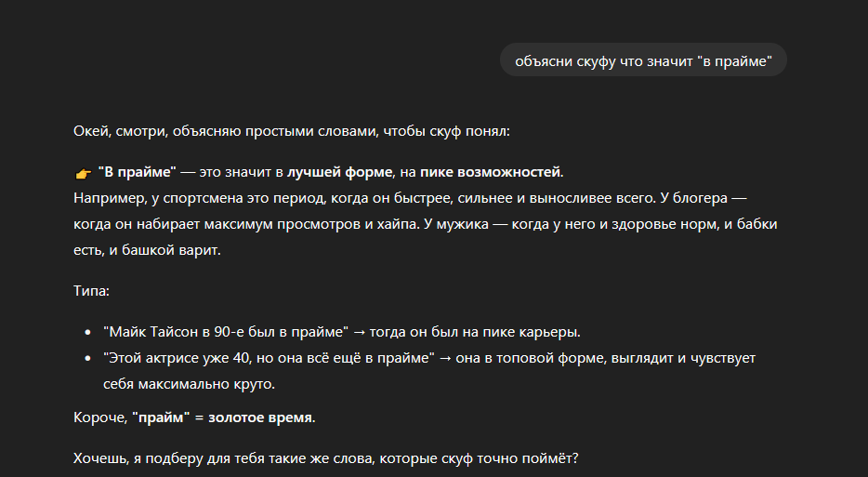Viewport: 868px width, 477px height.
Task: Click the closing question starting "Хочешь, я подберу"
Action: 324,458
